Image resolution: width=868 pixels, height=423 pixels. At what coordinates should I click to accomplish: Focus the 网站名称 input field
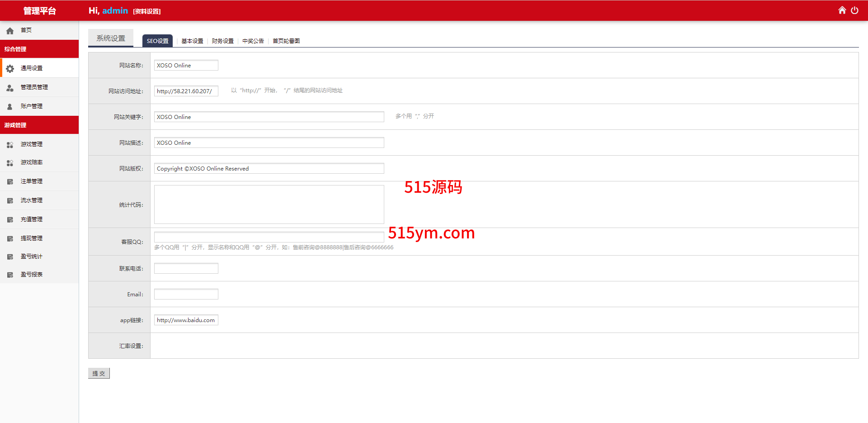click(186, 65)
